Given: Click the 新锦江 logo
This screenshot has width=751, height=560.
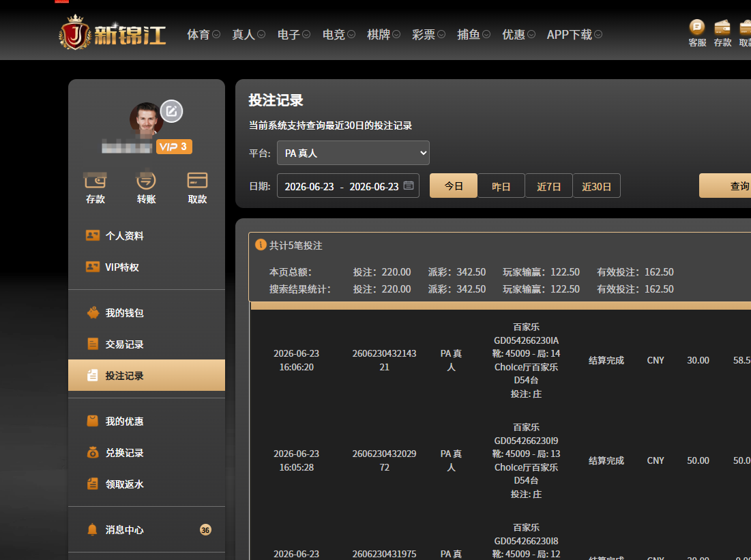Looking at the screenshot, I should 113,33.
